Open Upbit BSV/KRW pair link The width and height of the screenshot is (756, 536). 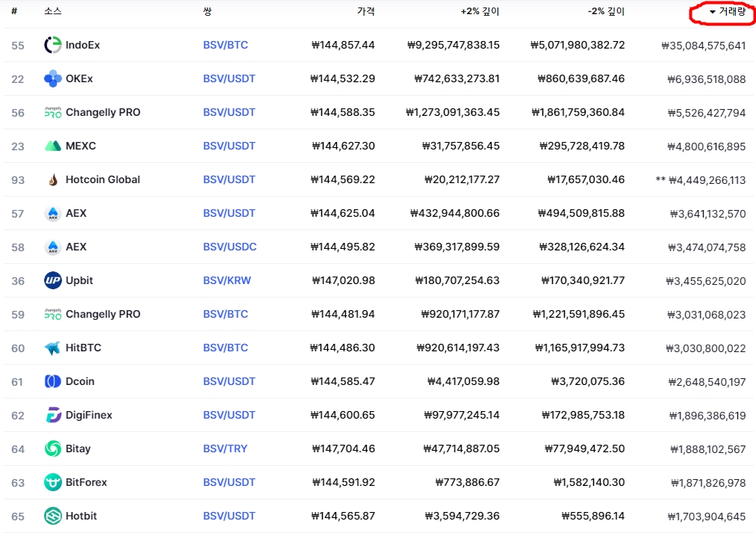[x=227, y=280]
